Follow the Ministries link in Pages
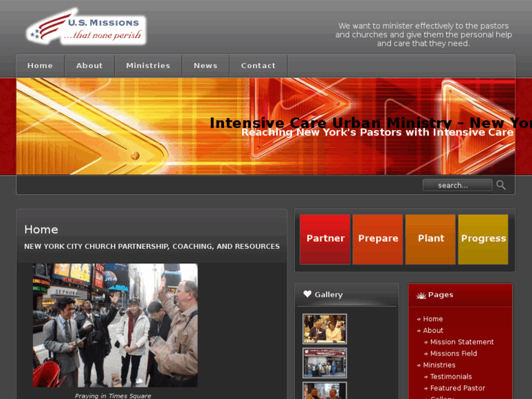The height and width of the screenshot is (399, 532). (439, 365)
